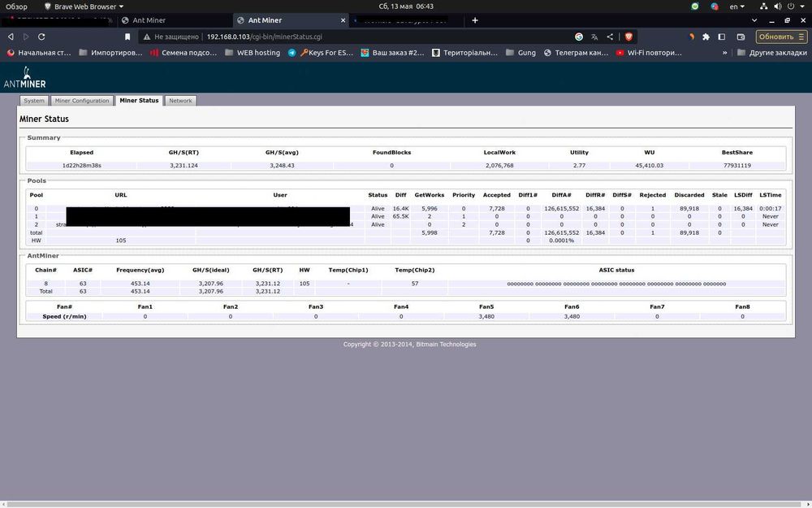Go back with the back arrow

[x=11, y=37]
